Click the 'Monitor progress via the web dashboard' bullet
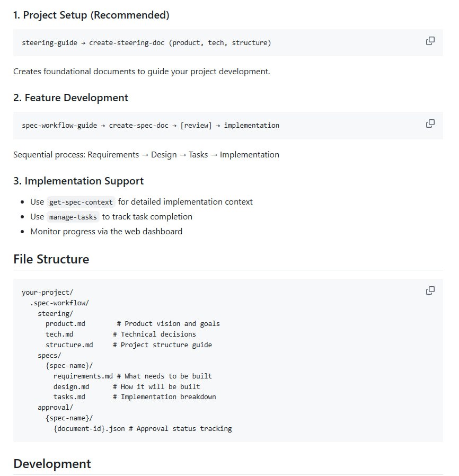Image resolution: width=459 pixels, height=476 pixels. (x=106, y=232)
